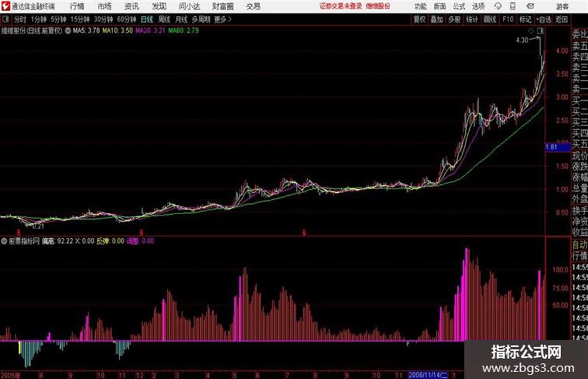
Task: Expand 更多 period options
Action: click(223, 19)
